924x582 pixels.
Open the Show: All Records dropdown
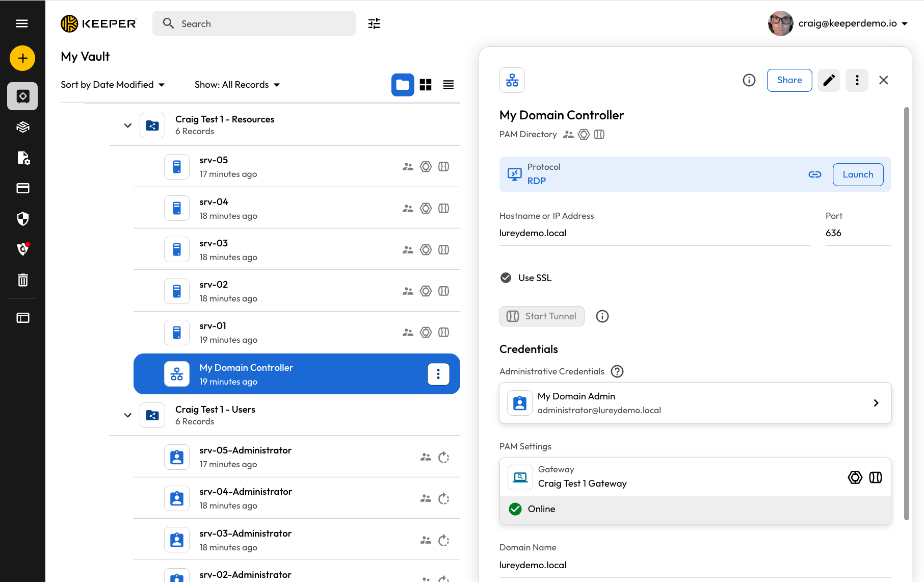[x=237, y=85]
